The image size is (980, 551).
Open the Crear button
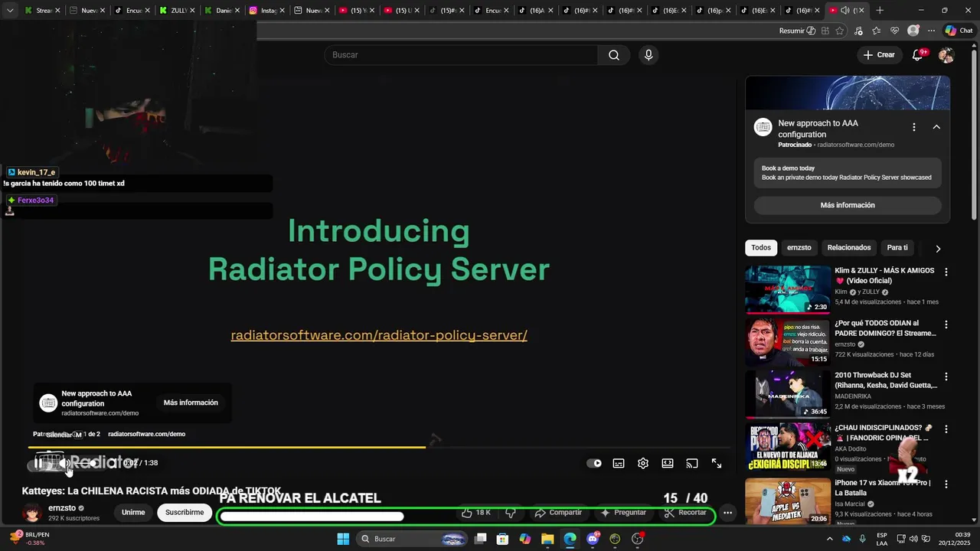[879, 55]
